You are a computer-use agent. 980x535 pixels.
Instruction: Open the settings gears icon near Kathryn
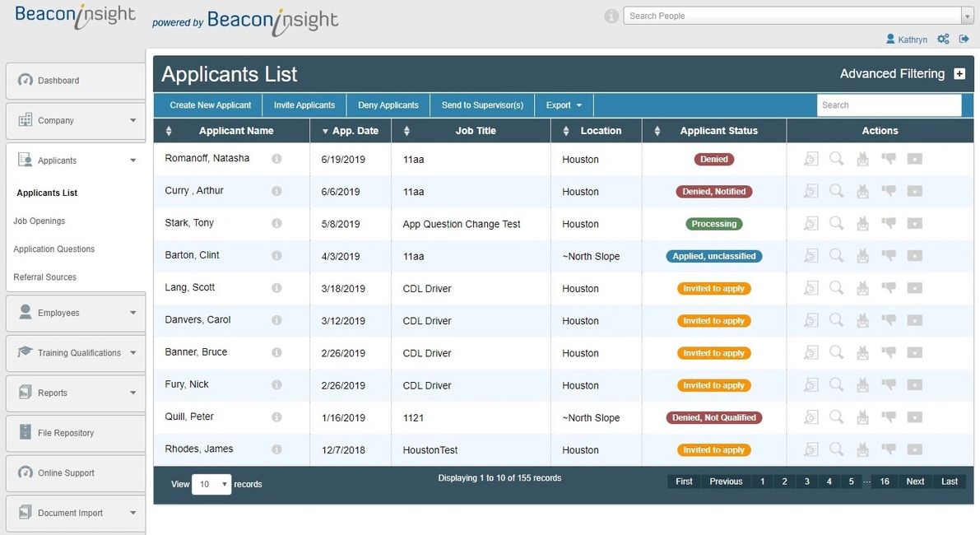(x=943, y=38)
